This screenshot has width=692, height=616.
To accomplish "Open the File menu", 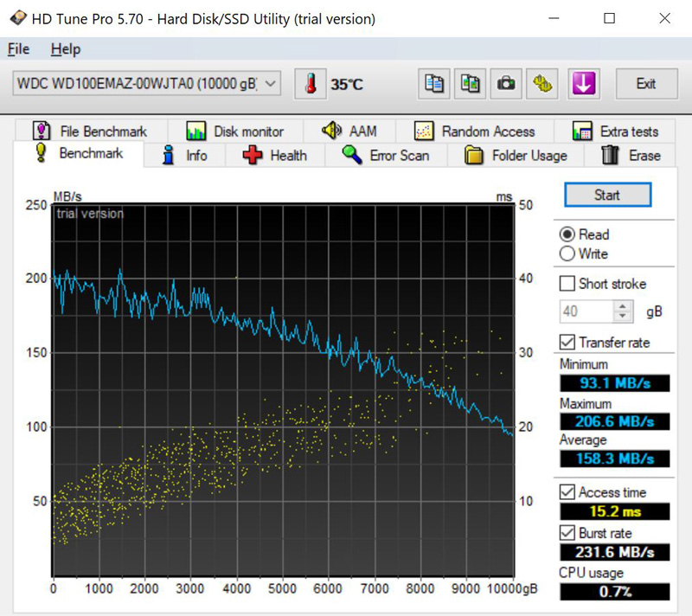I will [x=18, y=48].
